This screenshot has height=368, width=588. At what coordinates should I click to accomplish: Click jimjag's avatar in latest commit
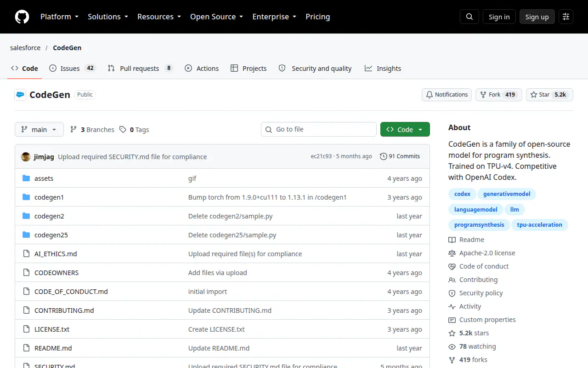coord(26,156)
